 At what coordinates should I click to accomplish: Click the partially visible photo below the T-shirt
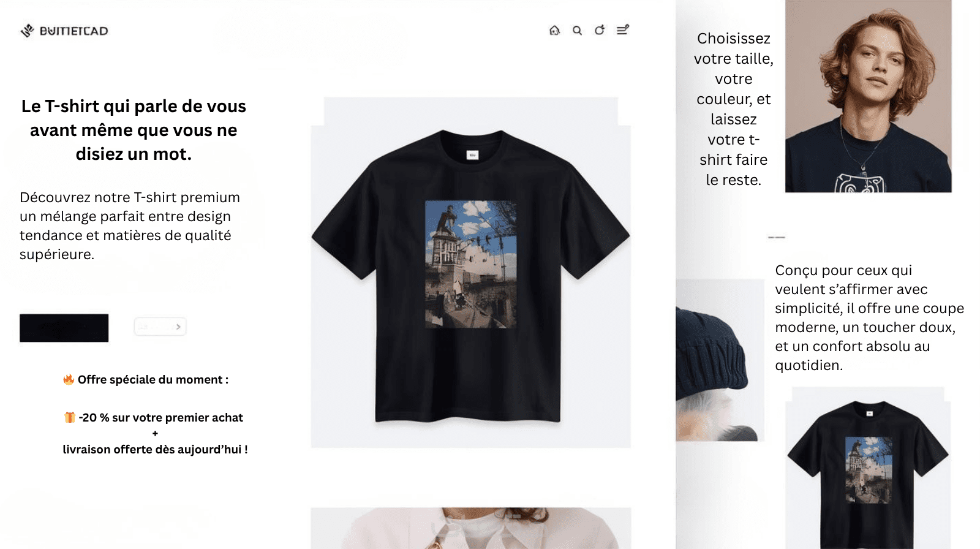pyautogui.click(x=470, y=528)
